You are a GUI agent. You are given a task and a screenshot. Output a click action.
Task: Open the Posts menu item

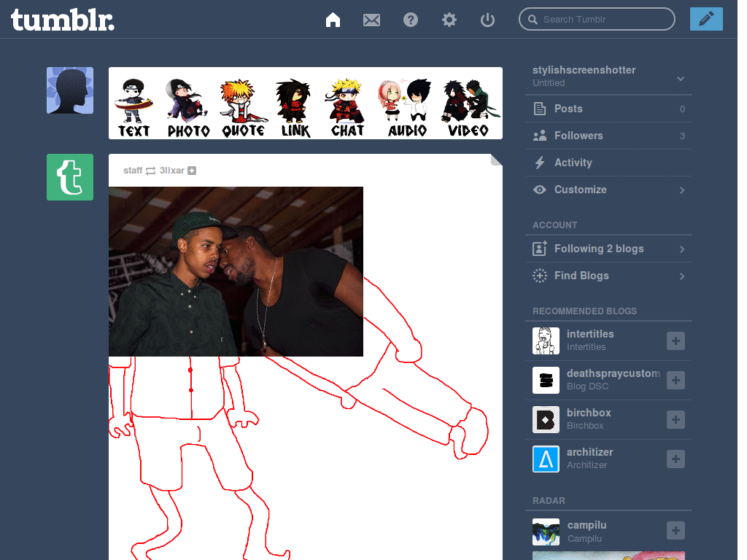point(609,109)
